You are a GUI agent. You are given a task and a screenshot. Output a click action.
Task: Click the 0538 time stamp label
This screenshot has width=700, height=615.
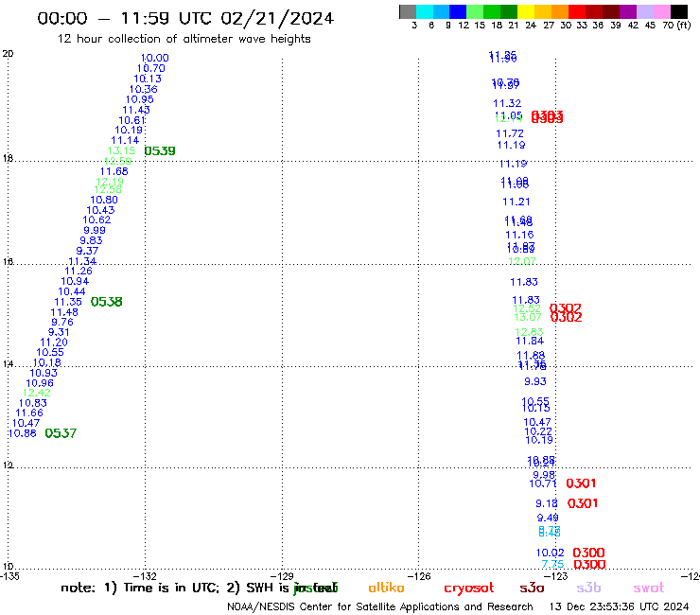pos(106,302)
